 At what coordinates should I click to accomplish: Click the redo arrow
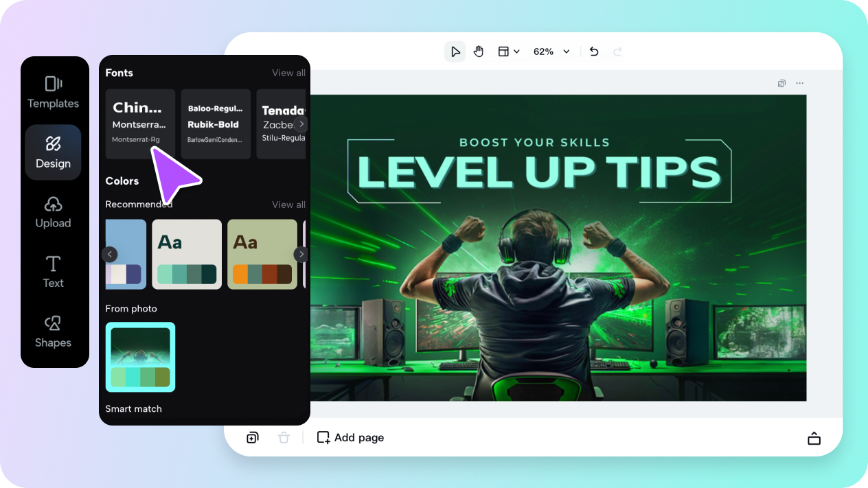click(x=617, y=51)
